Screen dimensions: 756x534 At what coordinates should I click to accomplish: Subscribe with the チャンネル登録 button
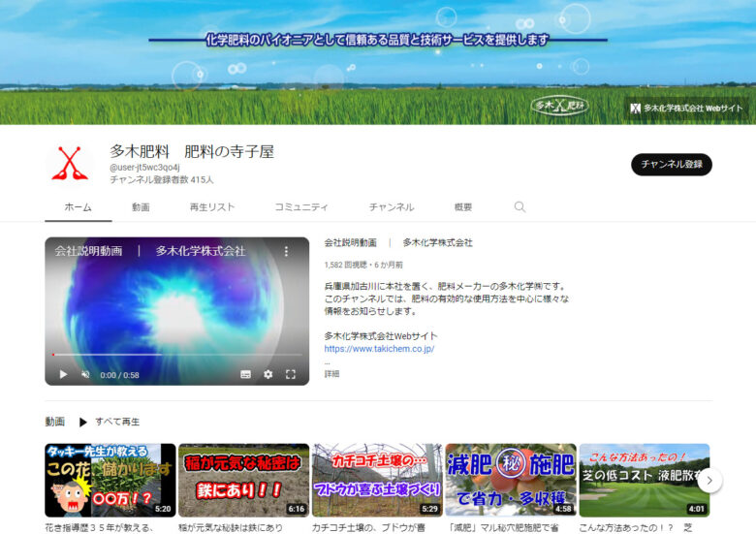click(671, 165)
